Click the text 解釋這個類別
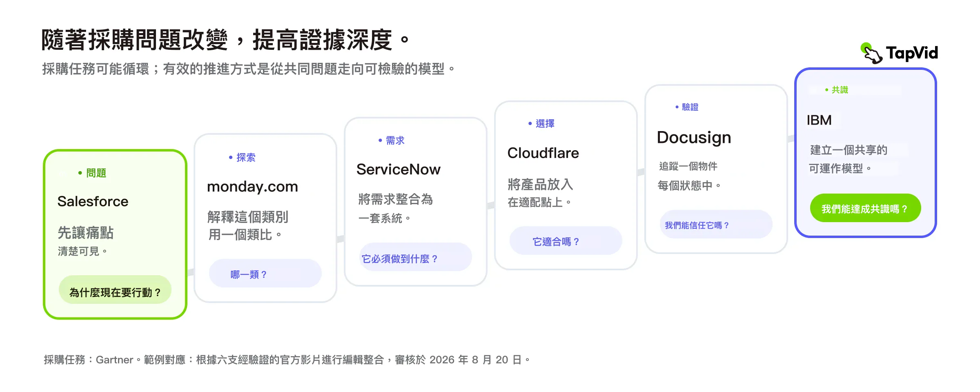Image resolution: width=980 pixels, height=392 pixels. pos(247,217)
